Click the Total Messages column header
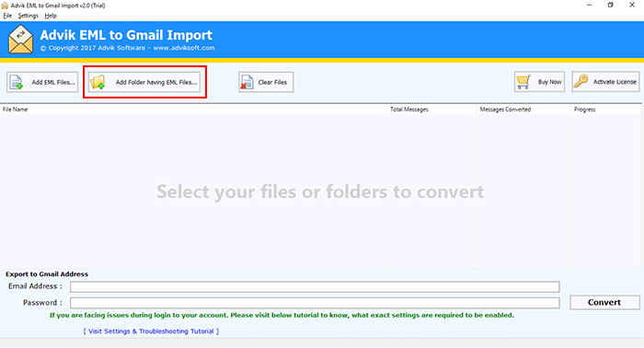The width and height of the screenshot is (644, 348). pos(431,110)
